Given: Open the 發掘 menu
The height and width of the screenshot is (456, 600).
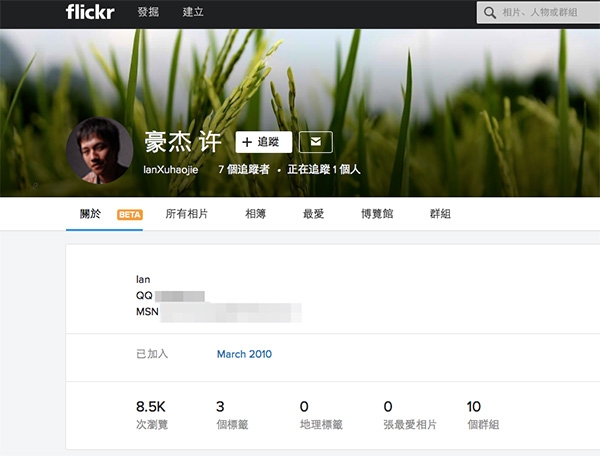Looking at the screenshot, I should point(148,12).
